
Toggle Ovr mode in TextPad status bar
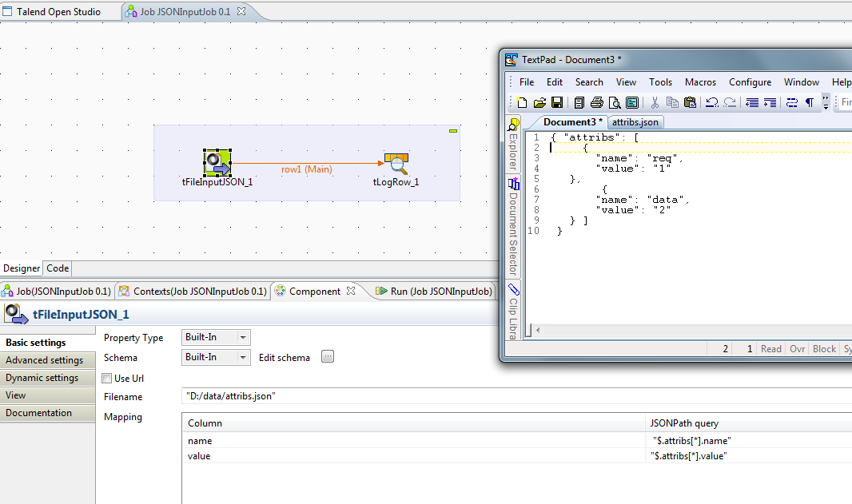coord(796,348)
